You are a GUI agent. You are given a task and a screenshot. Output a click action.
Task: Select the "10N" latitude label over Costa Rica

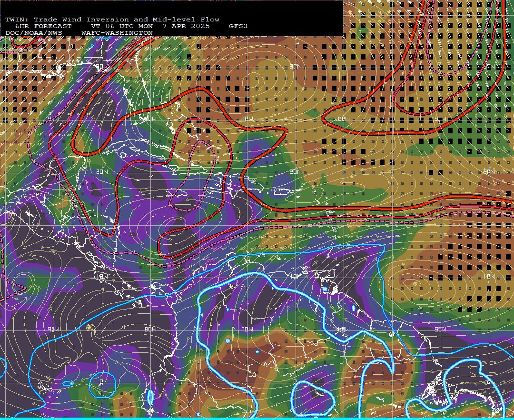[102, 276]
